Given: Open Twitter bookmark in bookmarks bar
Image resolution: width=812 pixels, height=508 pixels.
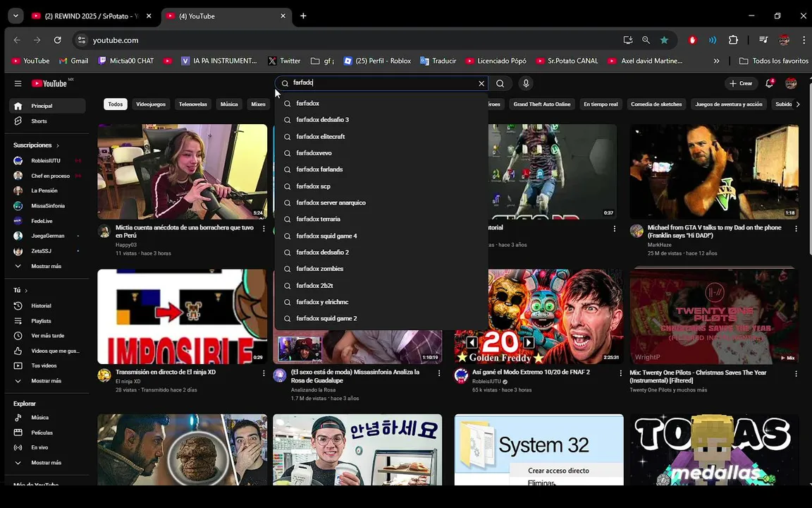Looking at the screenshot, I should pyautogui.click(x=284, y=61).
